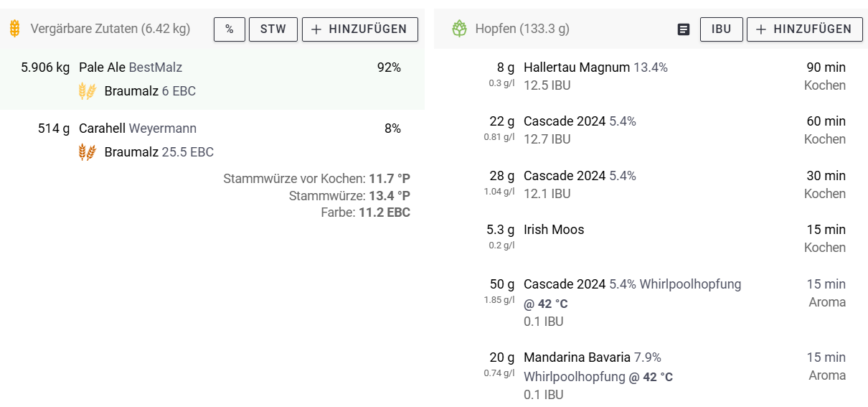Click the 90 min Kochen time
868x407 pixels.
click(826, 67)
